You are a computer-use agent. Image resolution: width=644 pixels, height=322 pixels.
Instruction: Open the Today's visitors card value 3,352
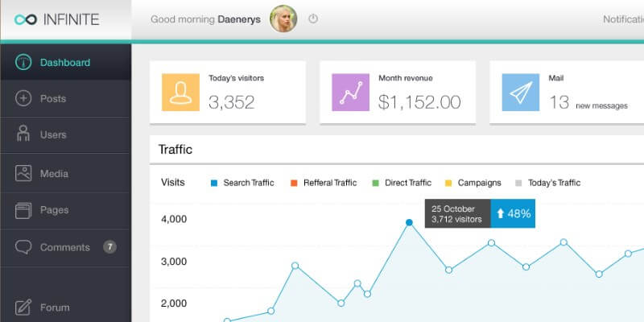coord(232,102)
